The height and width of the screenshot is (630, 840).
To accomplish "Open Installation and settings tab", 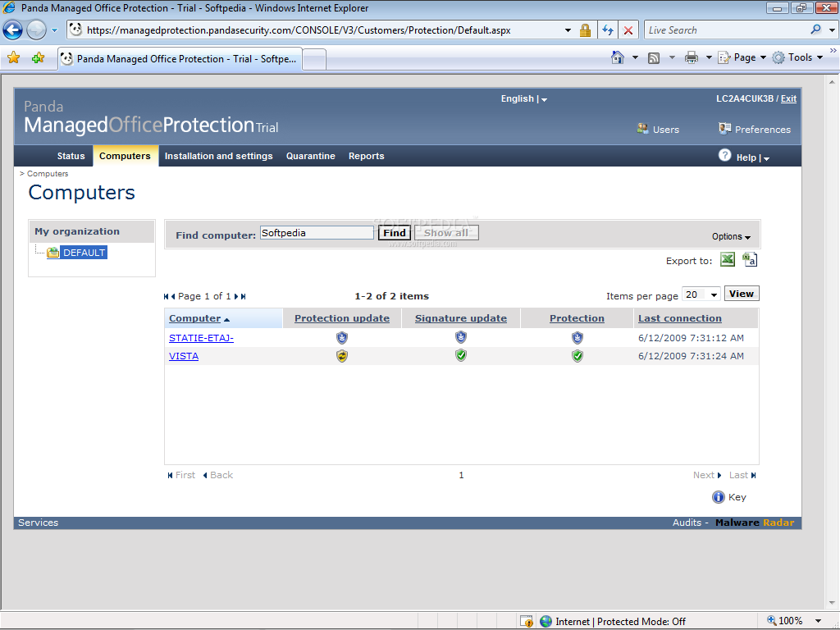I will point(218,156).
